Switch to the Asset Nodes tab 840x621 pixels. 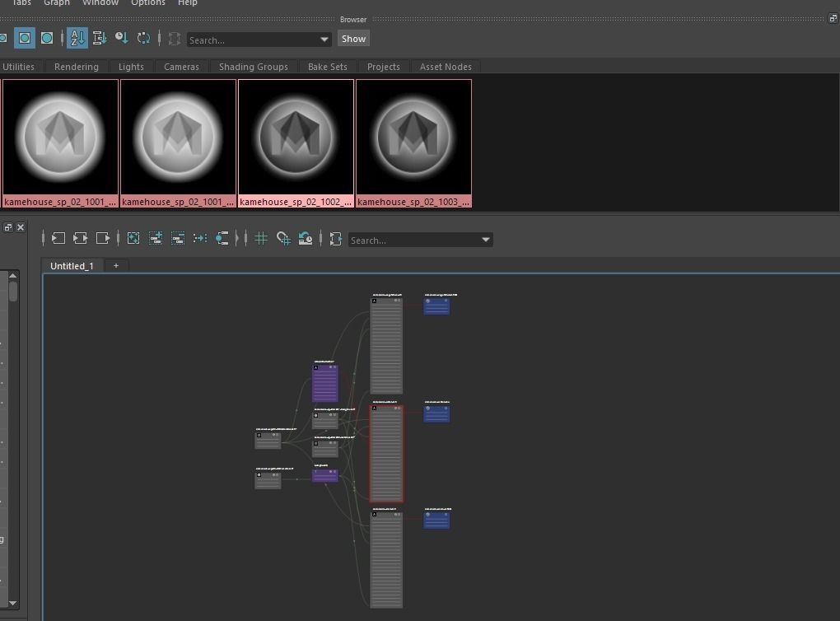[446, 67]
